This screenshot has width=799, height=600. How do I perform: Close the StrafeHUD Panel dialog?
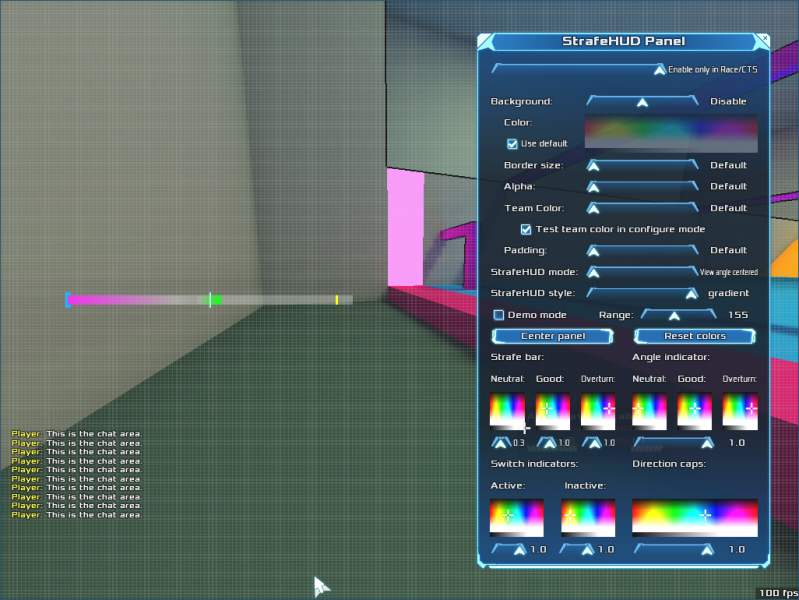click(x=764, y=38)
